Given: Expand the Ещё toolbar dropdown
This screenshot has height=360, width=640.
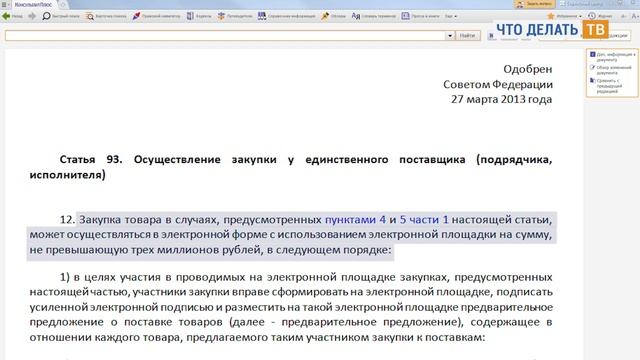Looking at the screenshot, I should coord(451,16).
